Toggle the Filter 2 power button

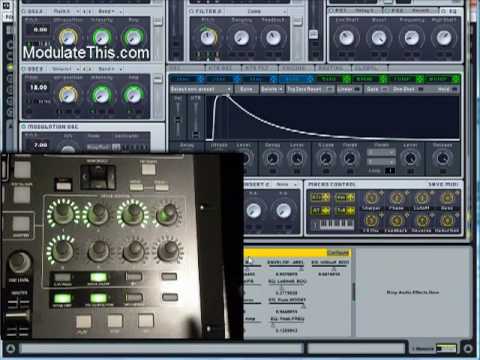pos(191,11)
